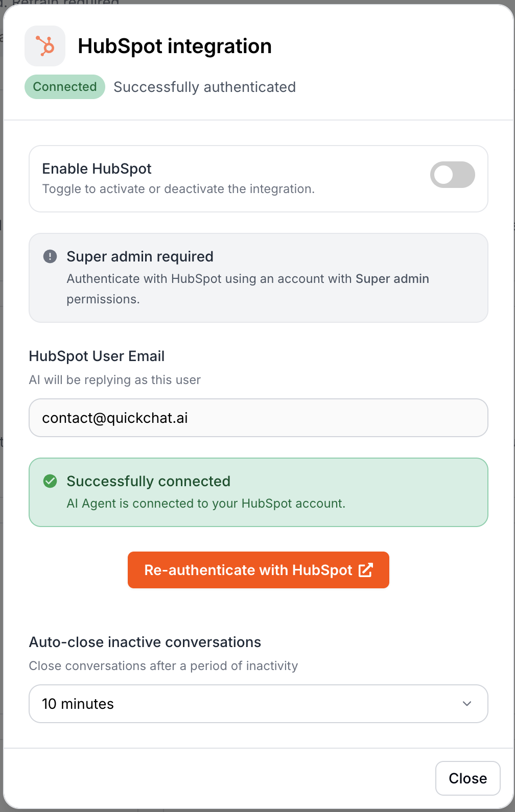Click the HubSpot User Email input field
The width and height of the screenshot is (515, 812).
point(259,418)
